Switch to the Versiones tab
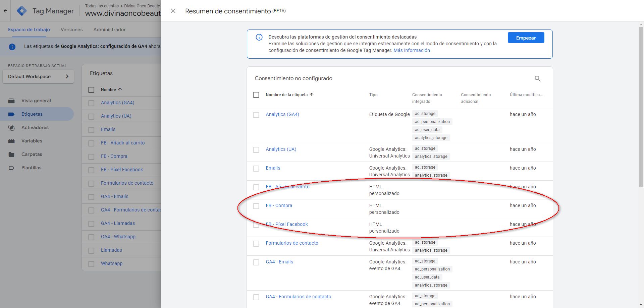 71,29
